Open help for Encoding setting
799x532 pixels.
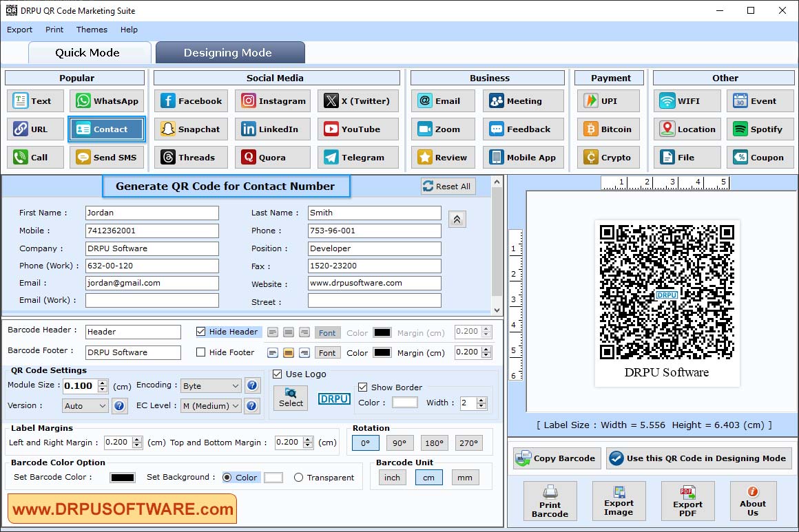251,385
